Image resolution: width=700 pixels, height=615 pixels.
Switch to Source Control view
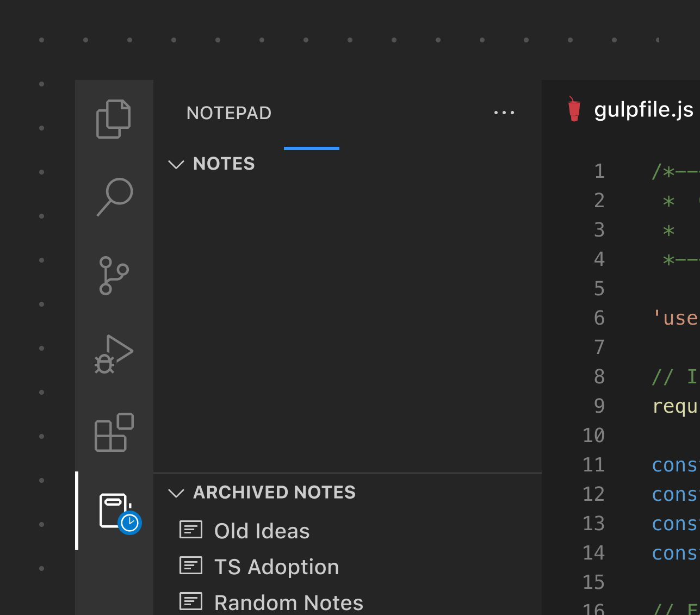tap(114, 276)
